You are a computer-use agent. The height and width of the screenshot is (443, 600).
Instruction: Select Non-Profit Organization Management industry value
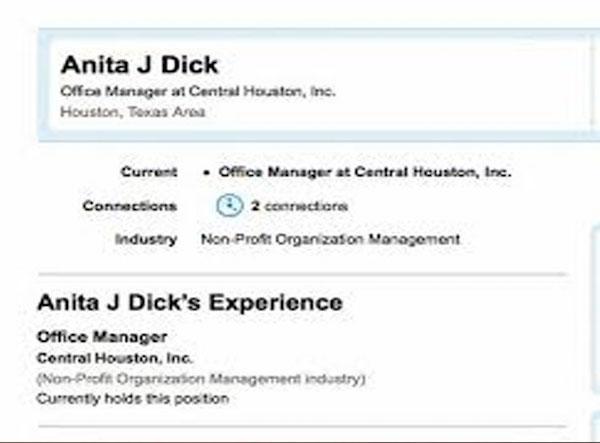330,239
